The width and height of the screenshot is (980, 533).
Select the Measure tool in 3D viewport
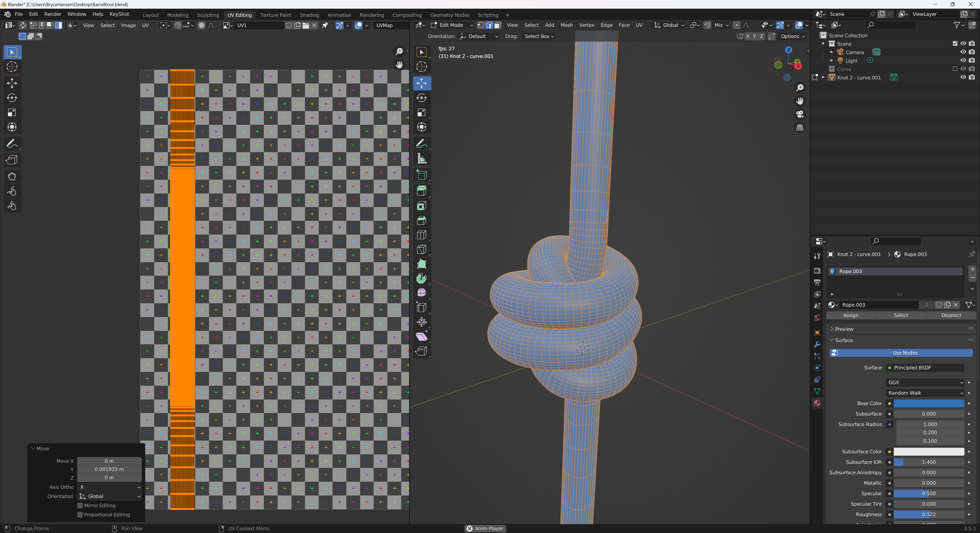tap(422, 159)
